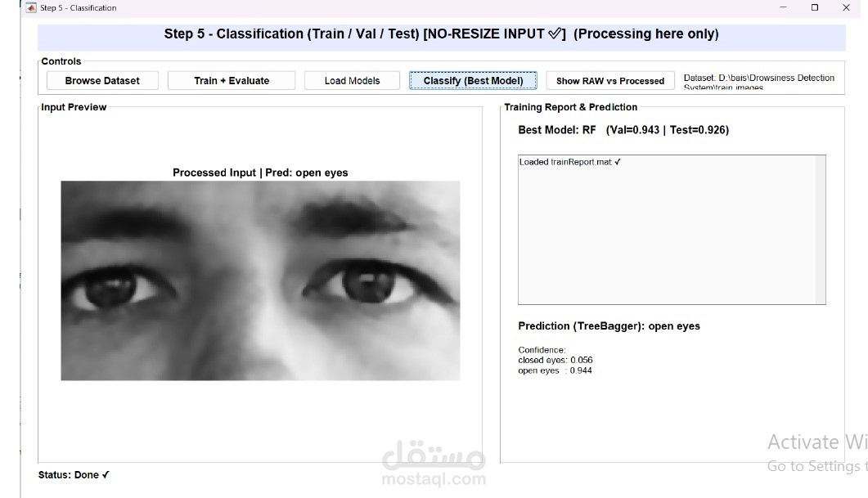The height and width of the screenshot is (498, 868).
Task: Click the report box vertical scrollbar
Action: coord(821,230)
